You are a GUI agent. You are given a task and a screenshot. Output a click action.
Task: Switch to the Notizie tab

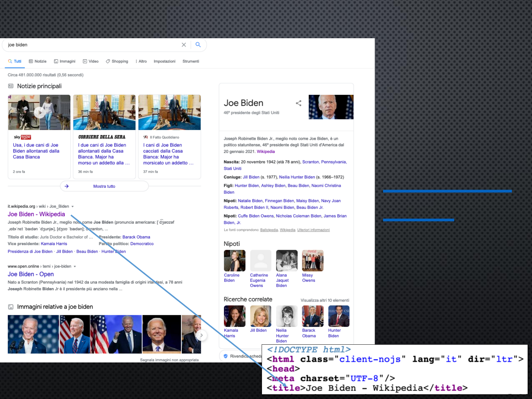[38, 61]
